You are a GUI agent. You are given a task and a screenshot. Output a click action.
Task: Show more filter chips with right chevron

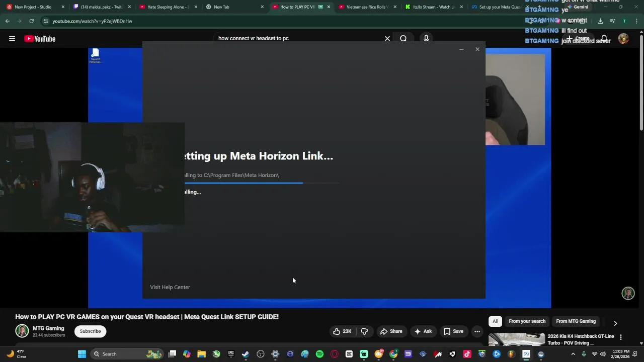tap(615, 323)
